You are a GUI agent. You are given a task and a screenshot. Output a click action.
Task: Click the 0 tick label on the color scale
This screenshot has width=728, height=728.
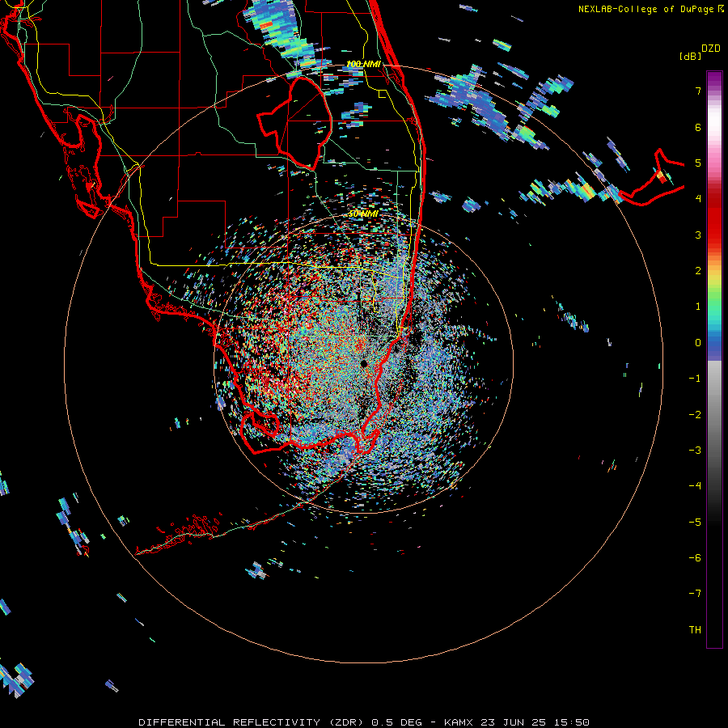pos(698,343)
